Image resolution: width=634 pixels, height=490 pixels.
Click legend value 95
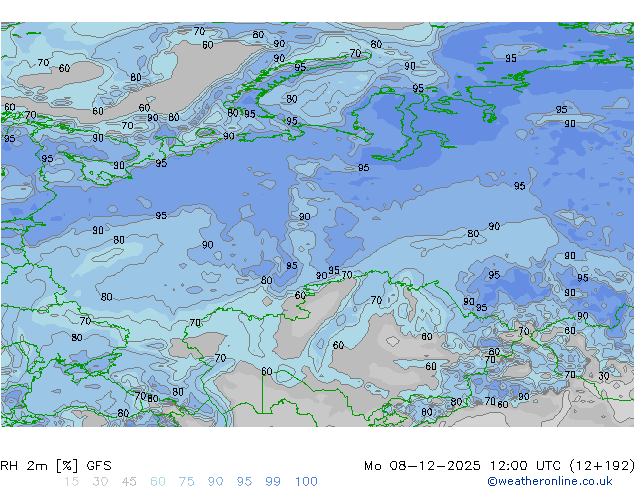244,482
